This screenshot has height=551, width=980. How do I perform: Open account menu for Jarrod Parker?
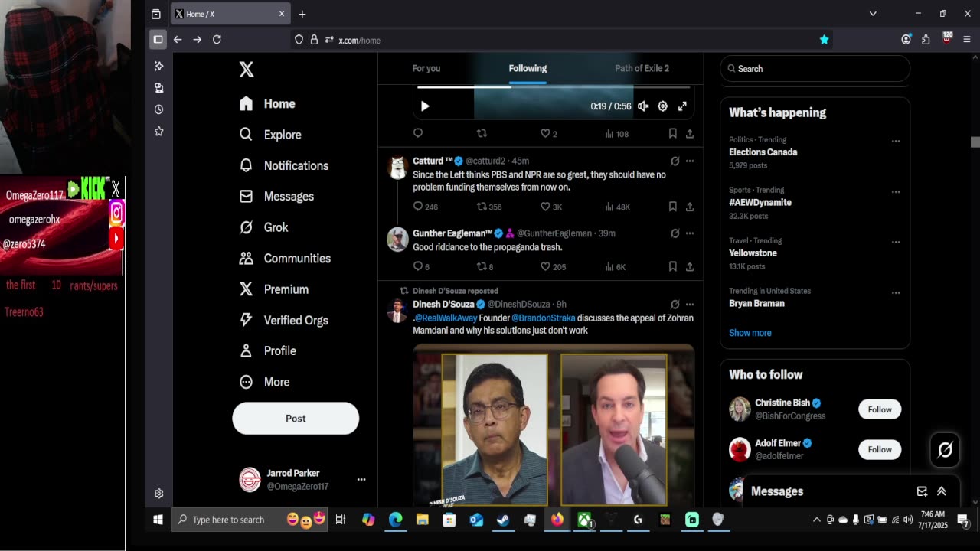[x=361, y=480]
